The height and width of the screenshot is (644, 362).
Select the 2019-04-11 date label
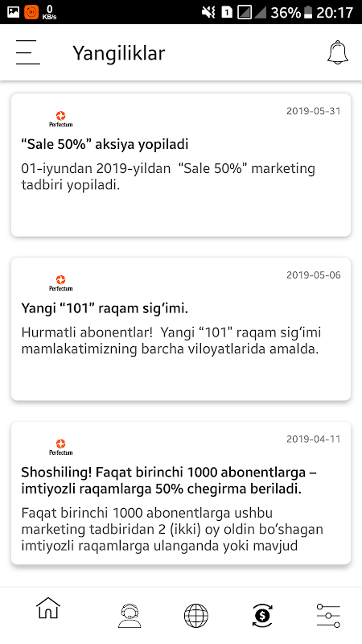[x=314, y=439]
